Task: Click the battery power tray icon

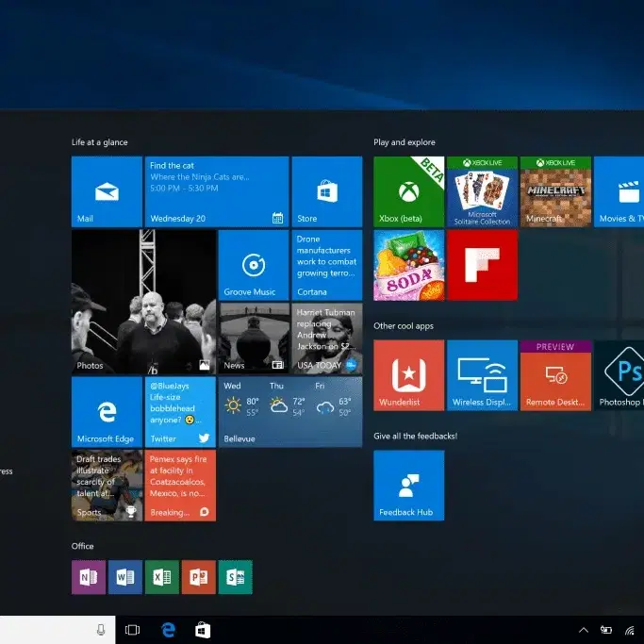Action: [x=606, y=630]
